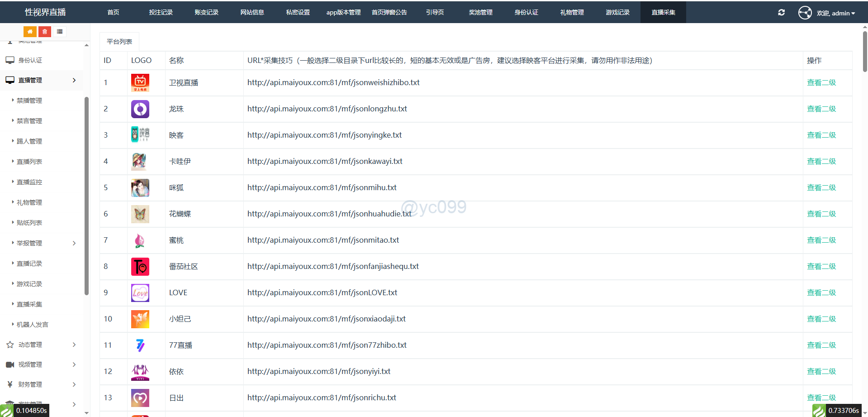This screenshot has height=417, width=868.
Task: Click the 卫视直播 TV logo thumbnail
Action: 140,83
